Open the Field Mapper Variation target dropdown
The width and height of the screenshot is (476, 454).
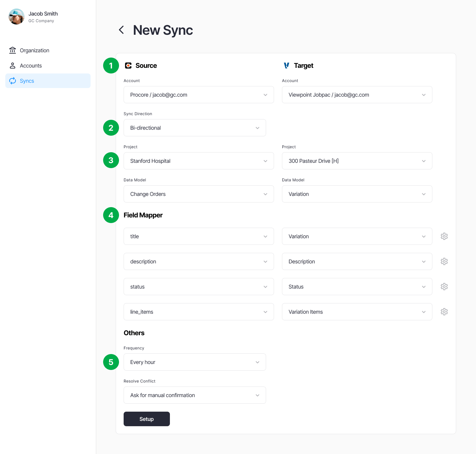pyautogui.click(x=357, y=236)
